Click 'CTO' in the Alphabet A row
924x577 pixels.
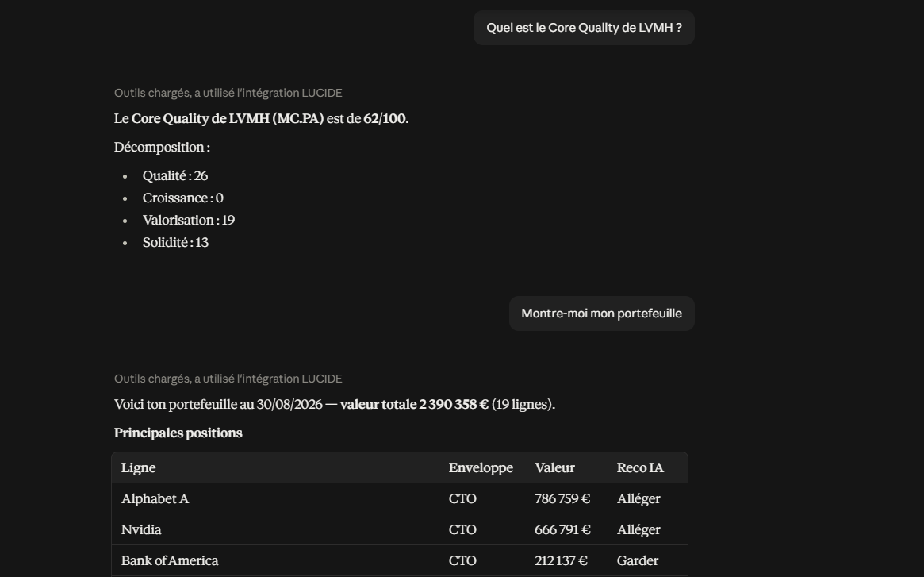(462, 498)
